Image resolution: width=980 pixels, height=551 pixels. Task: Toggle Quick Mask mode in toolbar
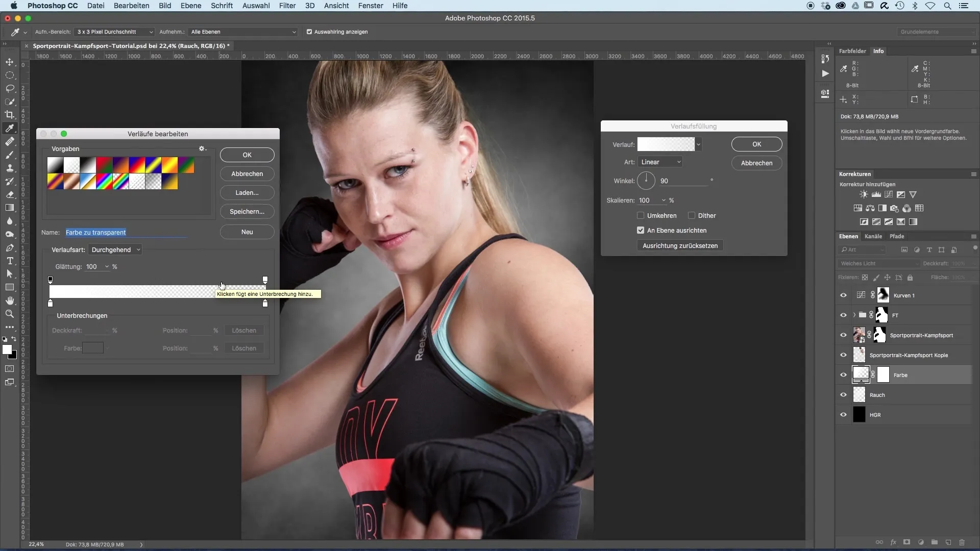(x=10, y=368)
